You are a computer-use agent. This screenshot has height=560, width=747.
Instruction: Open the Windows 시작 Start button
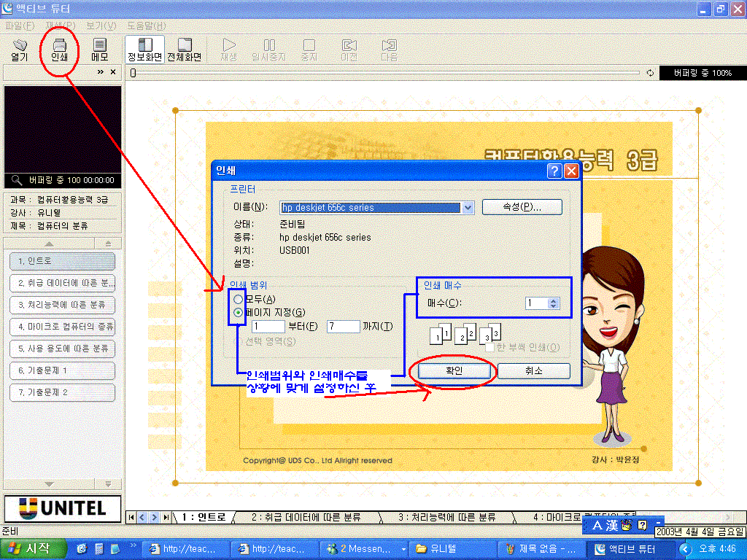[x=31, y=548]
